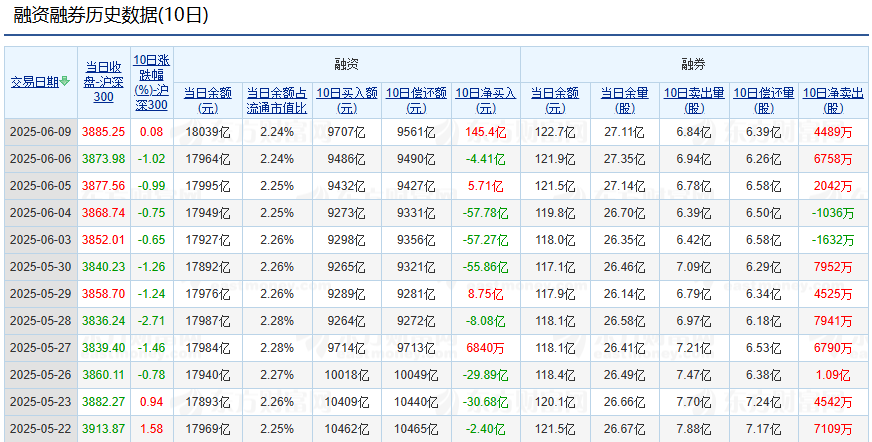Sort by 10日卖出量(股) header
Image resolution: width=872 pixels, height=442 pixels.
(x=694, y=100)
